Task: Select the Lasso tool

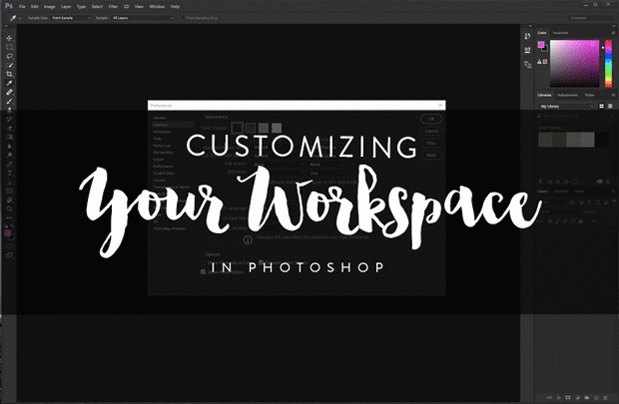Action: point(9,56)
